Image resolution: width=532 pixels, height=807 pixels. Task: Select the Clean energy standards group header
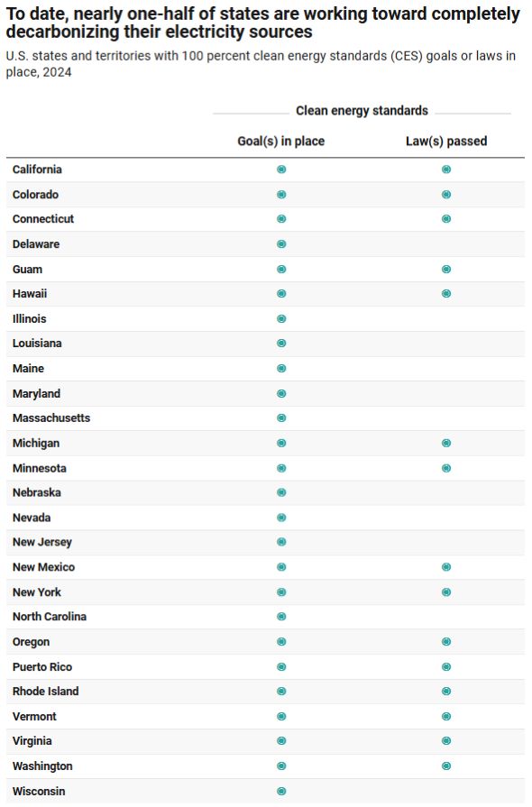[362, 111]
